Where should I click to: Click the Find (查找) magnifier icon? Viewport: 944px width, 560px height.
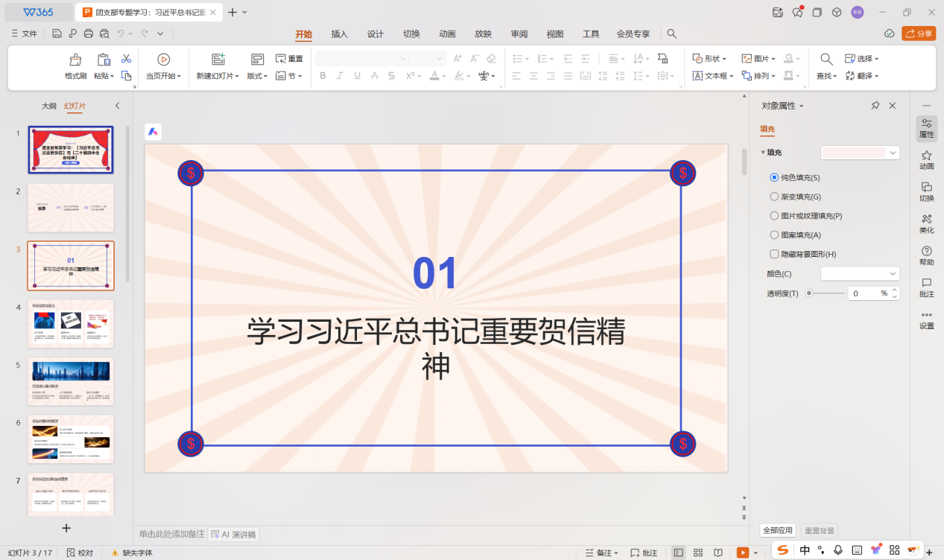tap(826, 60)
